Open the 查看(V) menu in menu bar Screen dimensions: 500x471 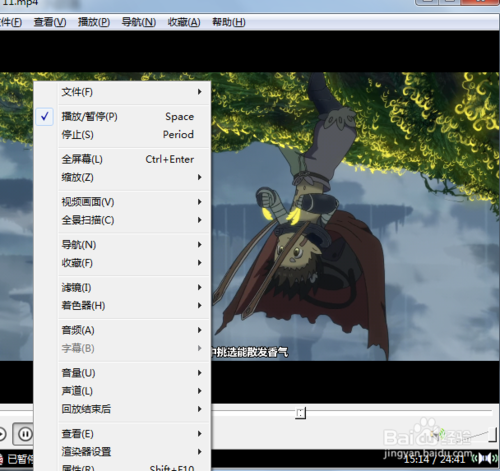coord(50,22)
